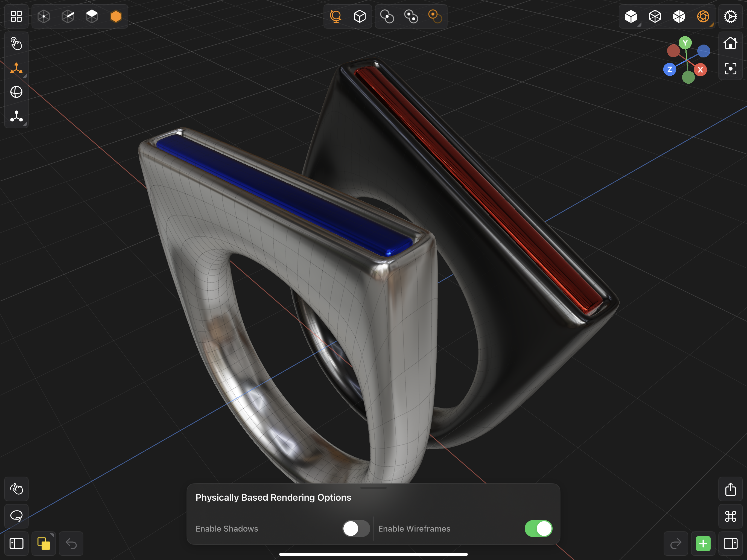Undo the last action

[71, 543]
